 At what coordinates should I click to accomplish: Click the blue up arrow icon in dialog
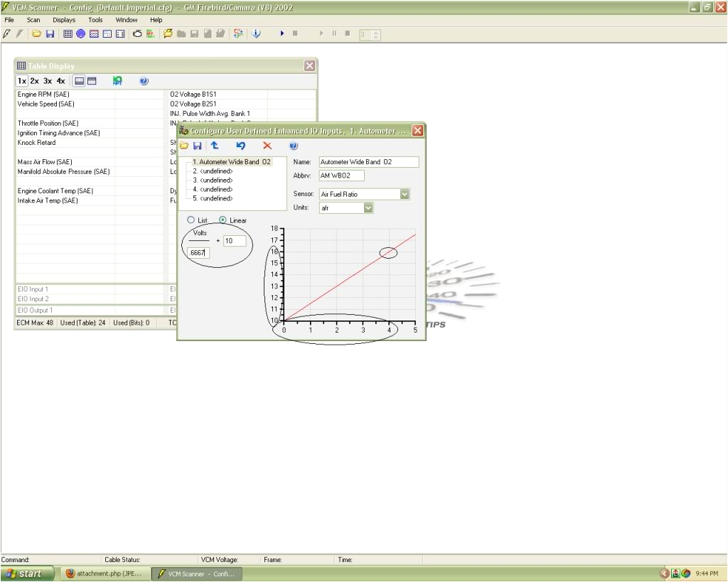pyautogui.click(x=214, y=146)
